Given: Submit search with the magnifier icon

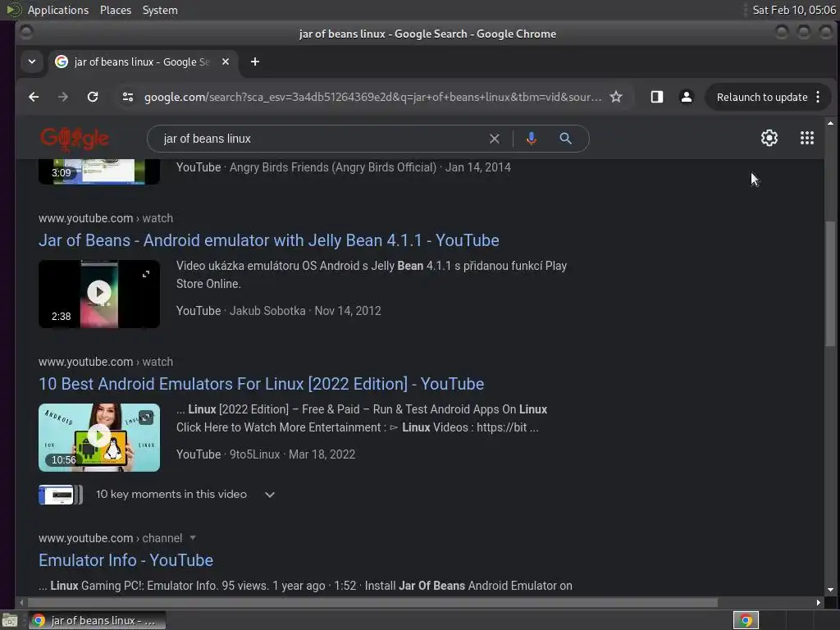Looking at the screenshot, I should pyautogui.click(x=565, y=139).
